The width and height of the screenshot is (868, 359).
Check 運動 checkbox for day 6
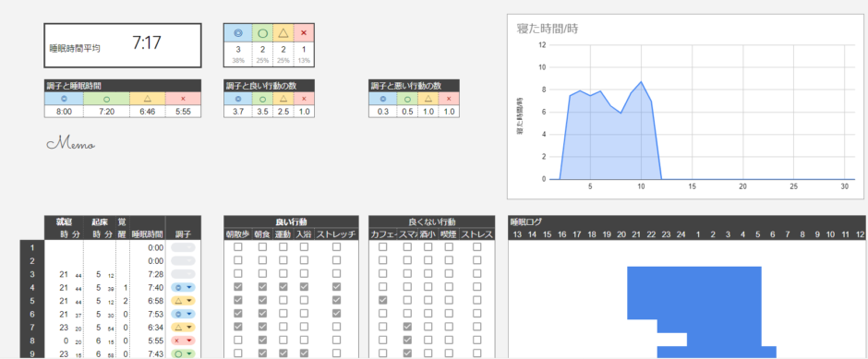coord(283,314)
